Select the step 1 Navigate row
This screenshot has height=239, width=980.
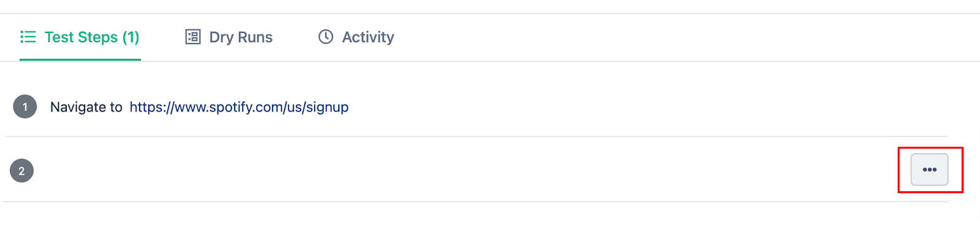click(x=477, y=107)
